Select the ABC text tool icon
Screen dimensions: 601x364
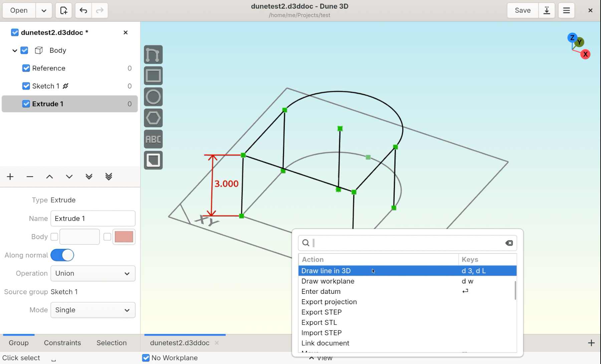153,139
